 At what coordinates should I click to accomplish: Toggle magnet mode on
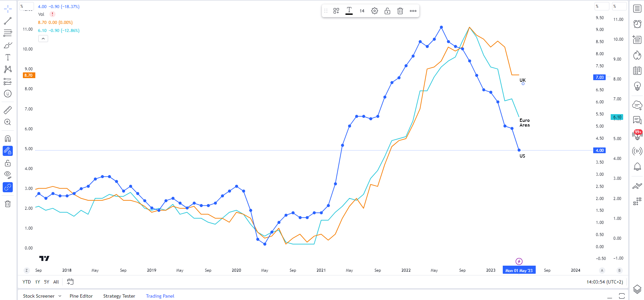(x=8, y=139)
